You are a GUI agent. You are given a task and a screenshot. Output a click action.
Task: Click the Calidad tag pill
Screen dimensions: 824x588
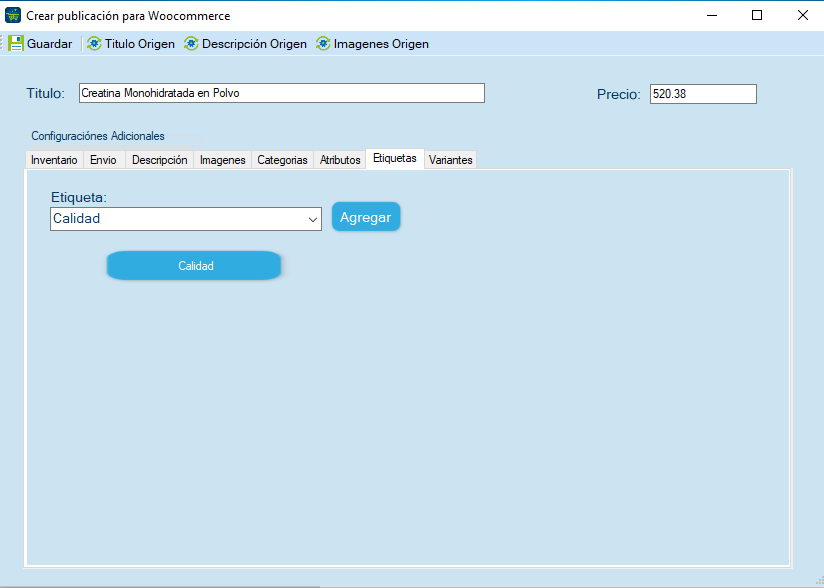[x=194, y=266]
